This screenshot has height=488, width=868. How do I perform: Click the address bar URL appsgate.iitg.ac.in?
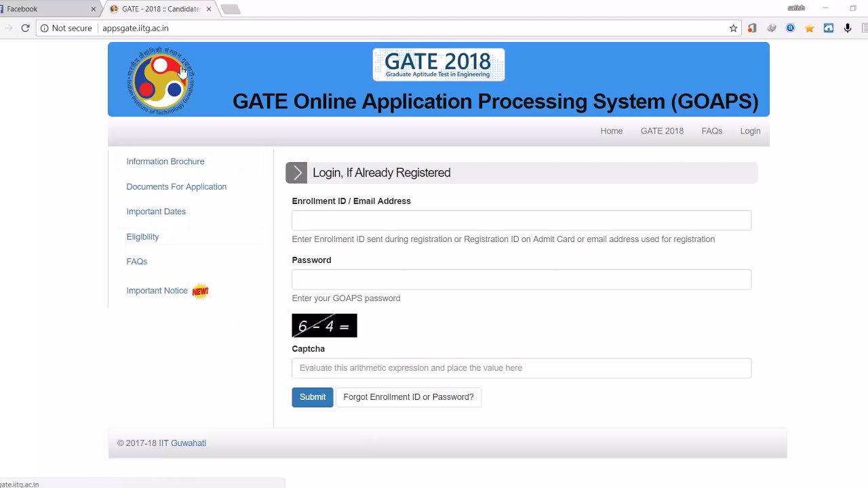[135, 28]
